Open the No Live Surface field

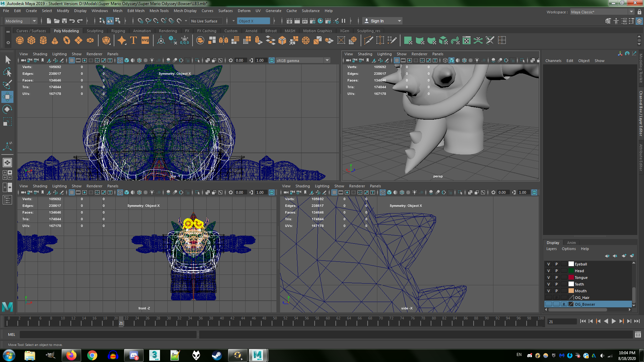[206, 21]
